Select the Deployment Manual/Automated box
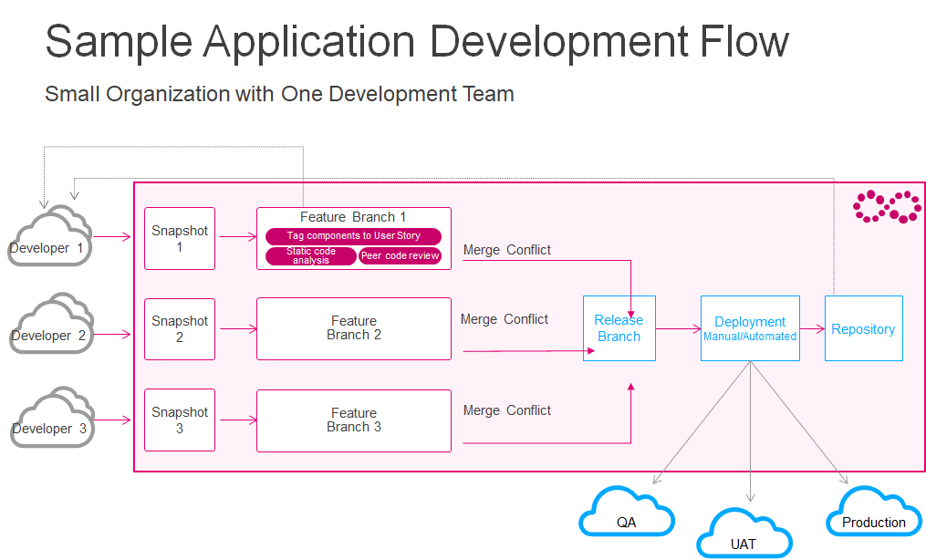This screenshot has width=926, height=560. tap(750, 328)
